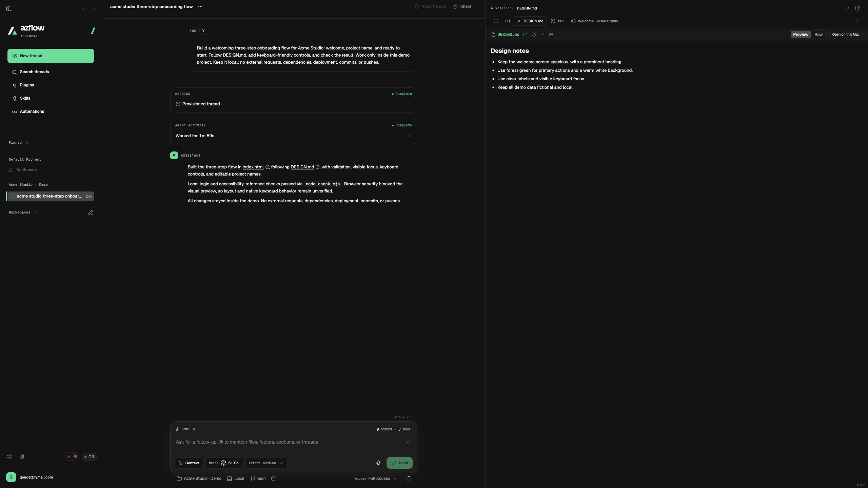Expand the +216 -1 changes summary
This screenshot has width=868, height=488.
(x=401, y=417)
